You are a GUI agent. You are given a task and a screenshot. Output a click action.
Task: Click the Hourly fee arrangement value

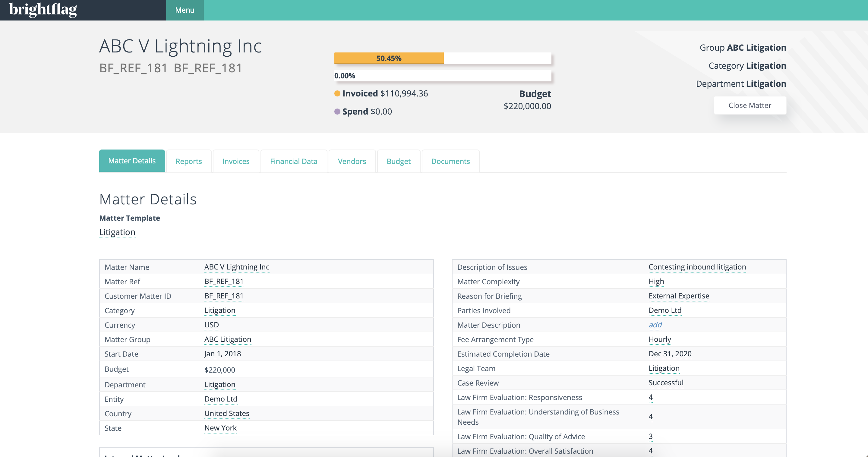coord(660,339)
